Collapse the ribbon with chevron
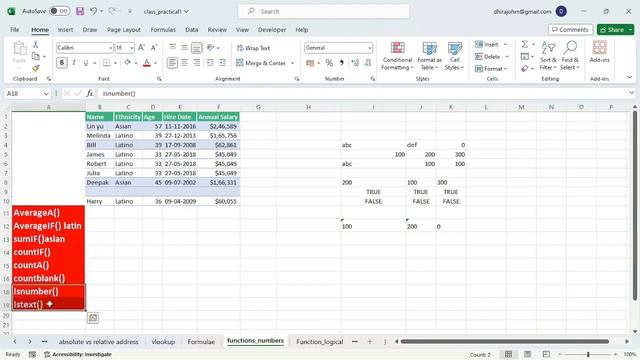The image size is (640, 360). 629,77
